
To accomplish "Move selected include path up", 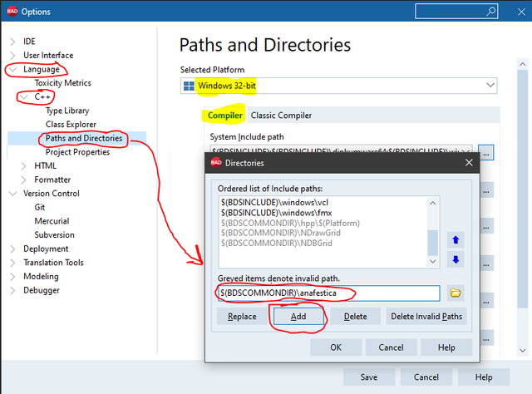I will pyautogui.click(x=456, y=240).
